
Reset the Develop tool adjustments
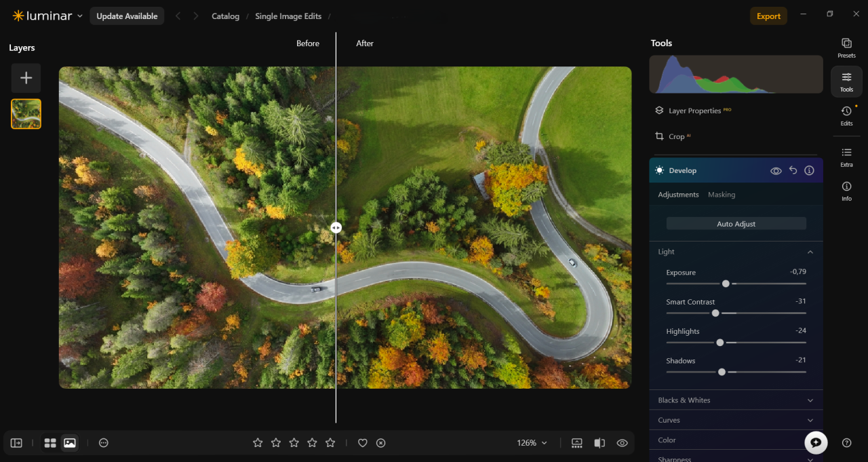coord(793,170)
